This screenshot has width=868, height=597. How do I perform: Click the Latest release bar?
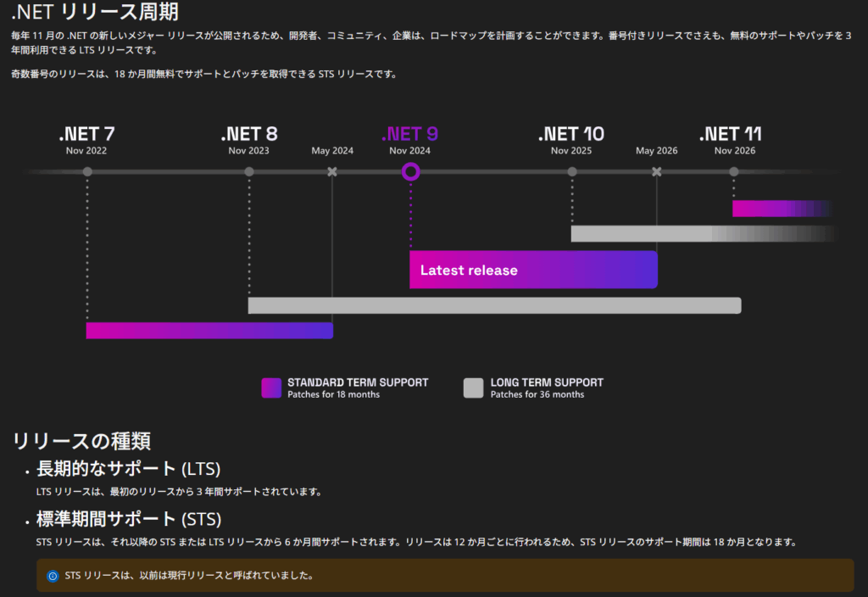click(533, 270)
